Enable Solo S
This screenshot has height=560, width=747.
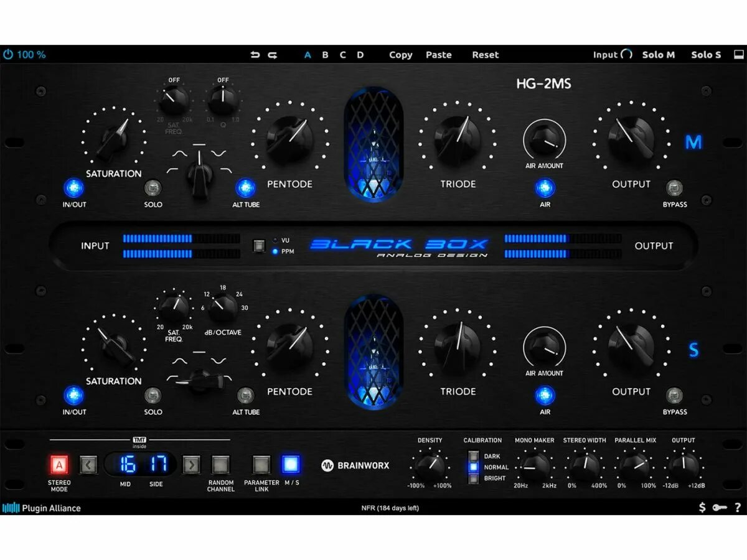[706, 55]
